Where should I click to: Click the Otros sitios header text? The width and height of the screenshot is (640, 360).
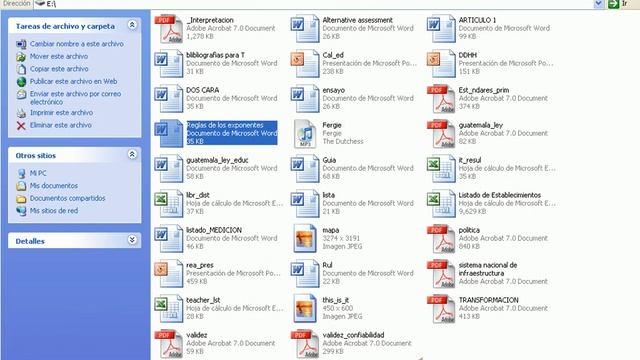click(x=36, y=156)
